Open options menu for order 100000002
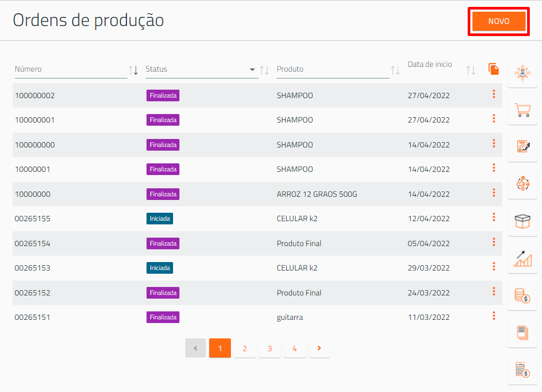The width and height of the screenshot is (542, 392). tap(494, 94)
